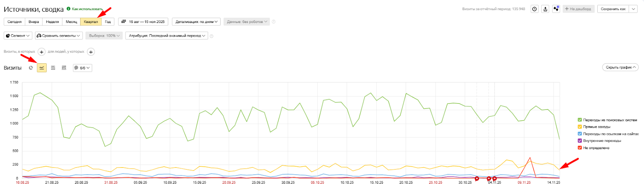Viewport: 644px width, 195px height.
Task: Add a visit condition with plus icon
Action: 41,52
